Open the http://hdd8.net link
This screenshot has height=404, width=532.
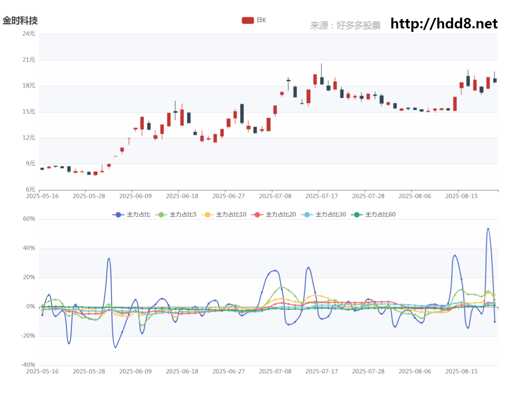point(444,24)
